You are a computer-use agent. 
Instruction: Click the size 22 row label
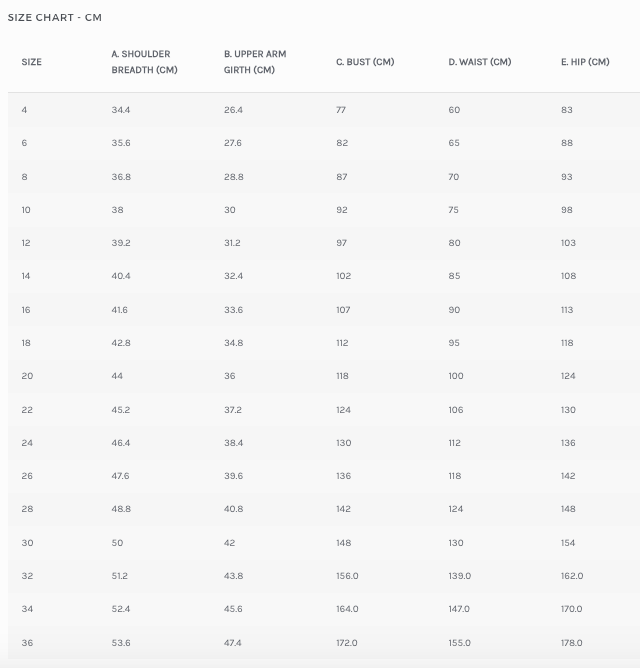(27, 410)
